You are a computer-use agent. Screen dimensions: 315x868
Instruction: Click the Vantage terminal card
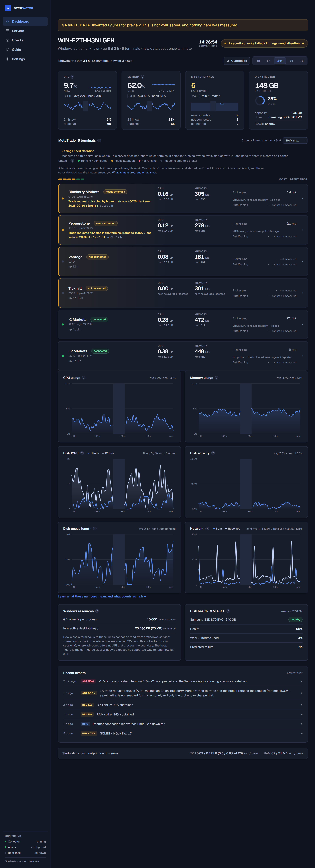[x=183, y=261]
